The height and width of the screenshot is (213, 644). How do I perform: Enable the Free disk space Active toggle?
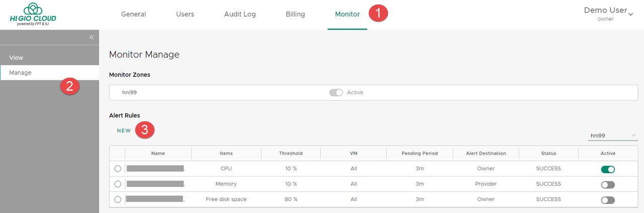[x=608, y=200]
